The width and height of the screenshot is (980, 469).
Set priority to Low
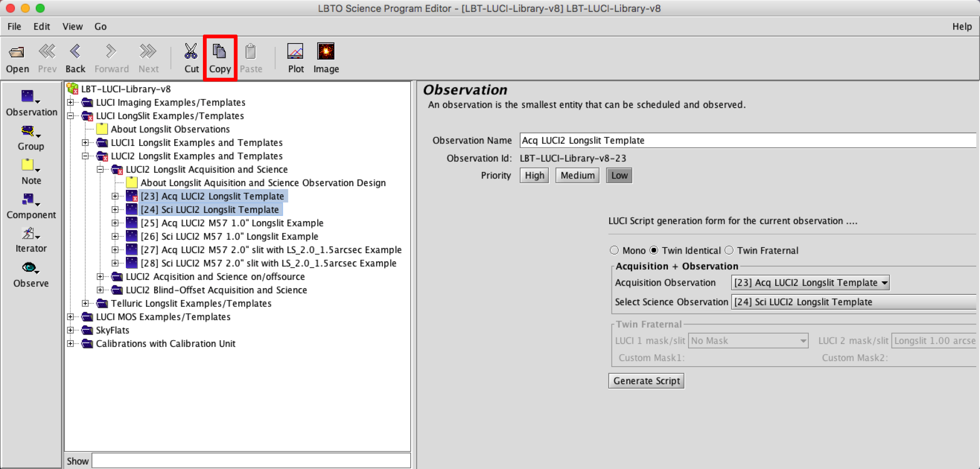coord(619,176)
